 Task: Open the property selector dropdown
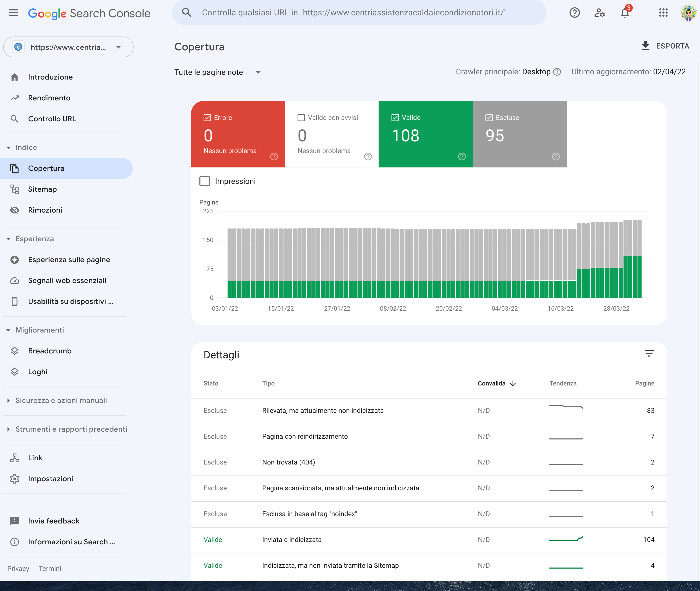[x=68, y=47]
